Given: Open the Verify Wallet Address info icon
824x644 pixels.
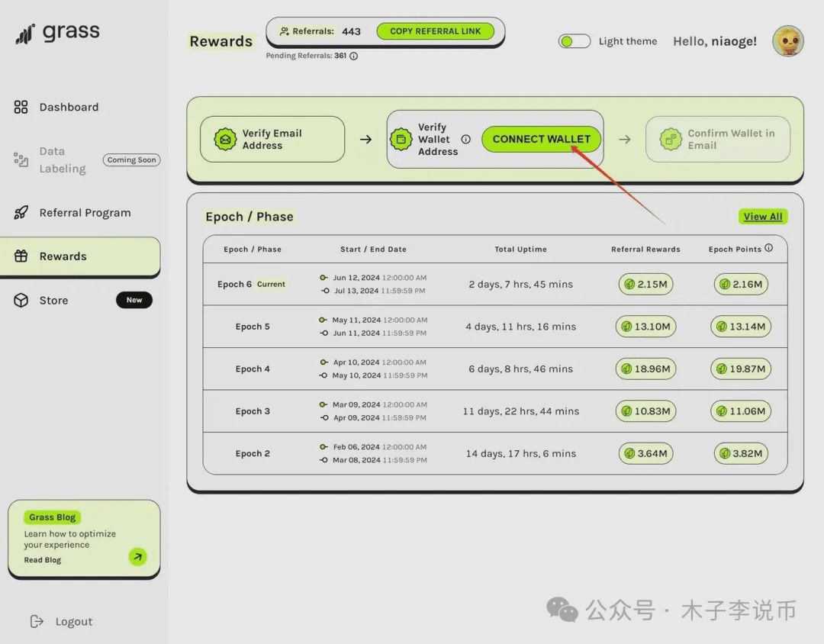Looking at the screenshot, I should (x=465, y=140).
